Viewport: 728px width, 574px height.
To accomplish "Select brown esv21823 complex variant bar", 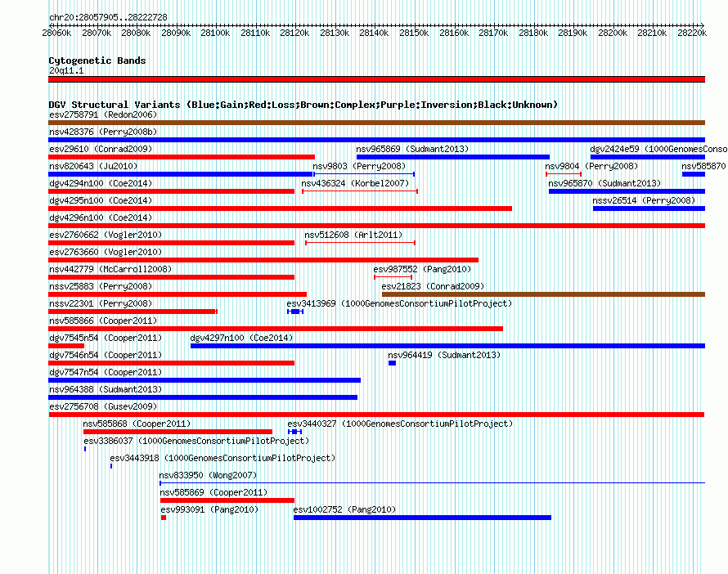I will pyautogui.click(x=544, y=294).
